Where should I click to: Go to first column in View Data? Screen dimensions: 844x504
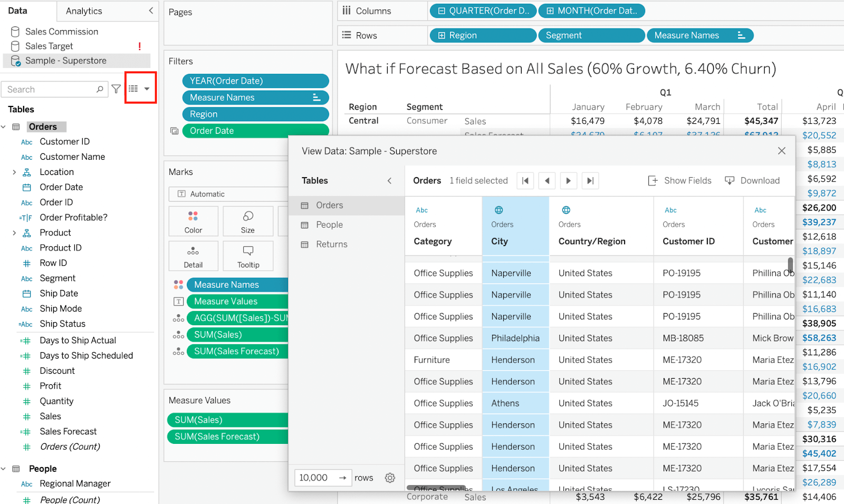525,181
